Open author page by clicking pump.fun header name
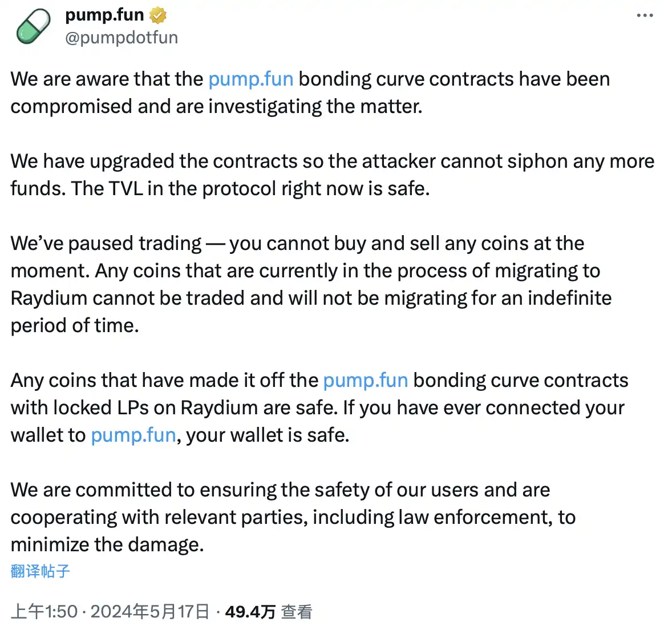672x638 pixels. click(104, 15)
